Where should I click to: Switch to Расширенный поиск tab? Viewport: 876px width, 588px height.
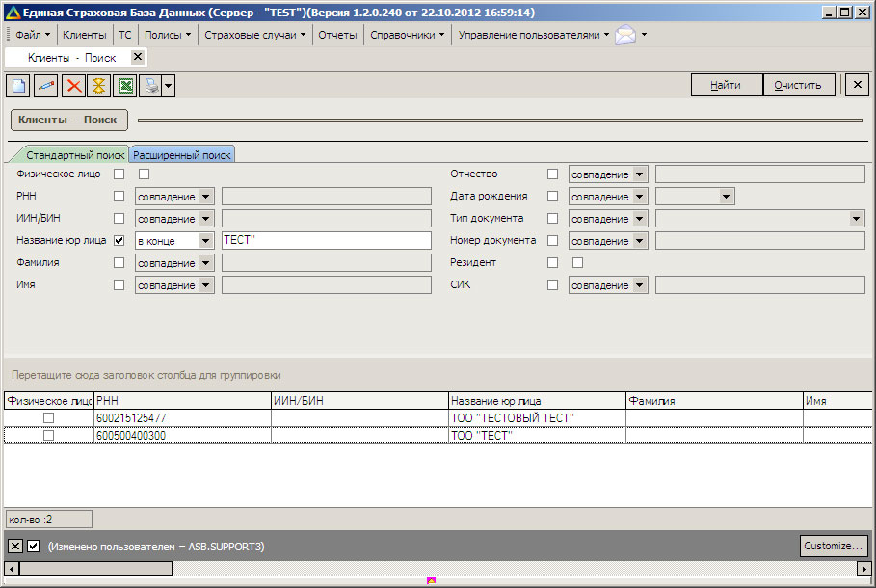click(182, 155)
